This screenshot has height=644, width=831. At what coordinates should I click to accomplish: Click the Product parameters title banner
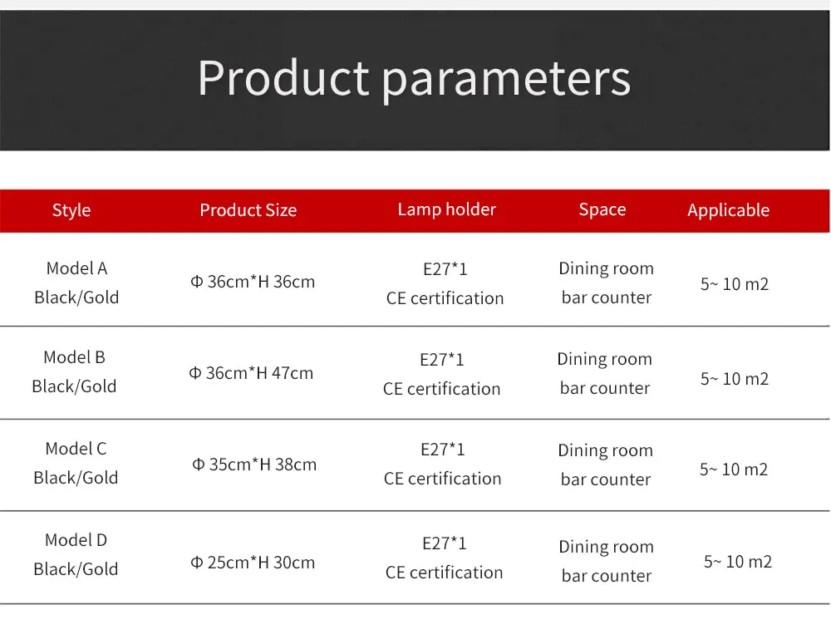point(415,80)
